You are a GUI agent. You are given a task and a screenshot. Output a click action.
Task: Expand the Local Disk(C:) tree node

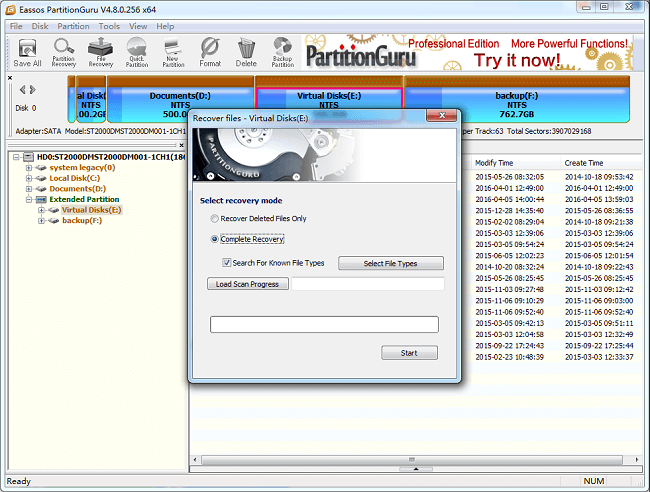(29, 178)
